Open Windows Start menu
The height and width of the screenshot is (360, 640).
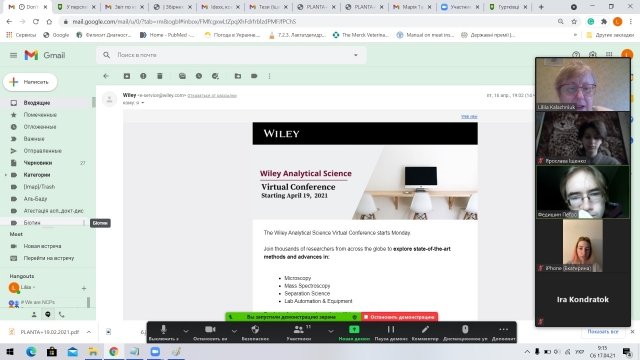coord(10,351)
